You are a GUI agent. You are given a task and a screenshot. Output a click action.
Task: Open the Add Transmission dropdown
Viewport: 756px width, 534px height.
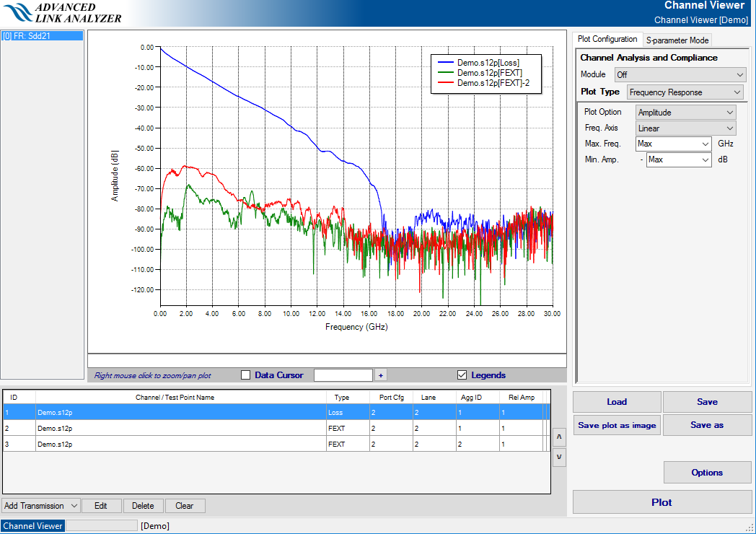click(x=40, y=506)
